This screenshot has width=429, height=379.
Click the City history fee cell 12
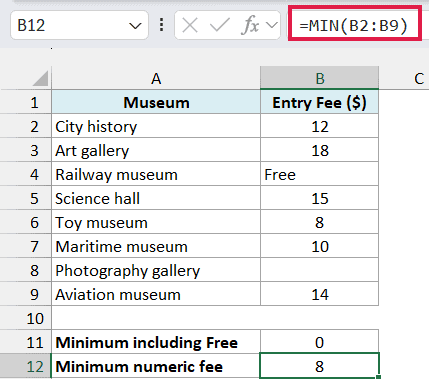319,126
